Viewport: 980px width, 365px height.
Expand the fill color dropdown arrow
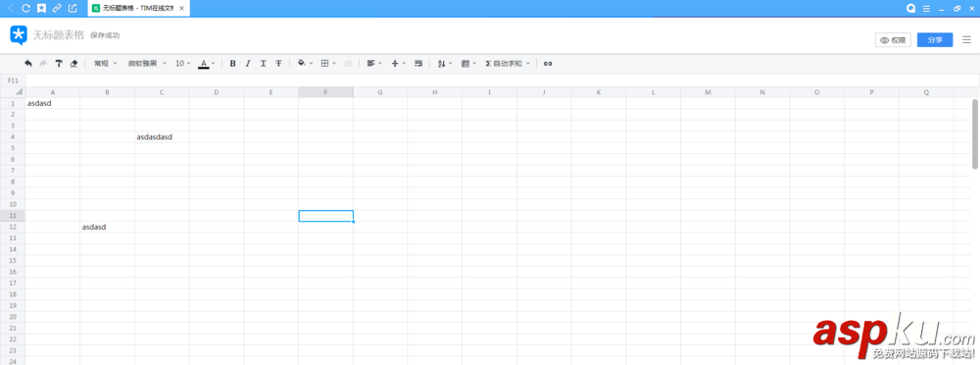point(312,63)
